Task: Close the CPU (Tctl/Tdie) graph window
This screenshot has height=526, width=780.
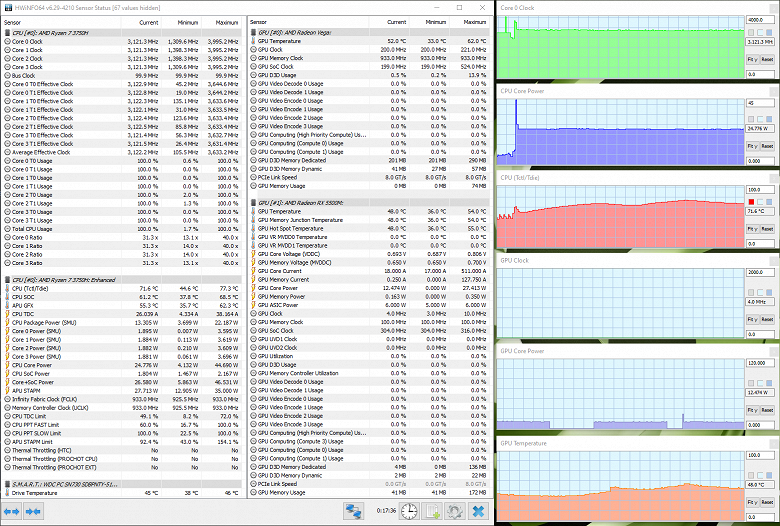Action: click(774, 178)
